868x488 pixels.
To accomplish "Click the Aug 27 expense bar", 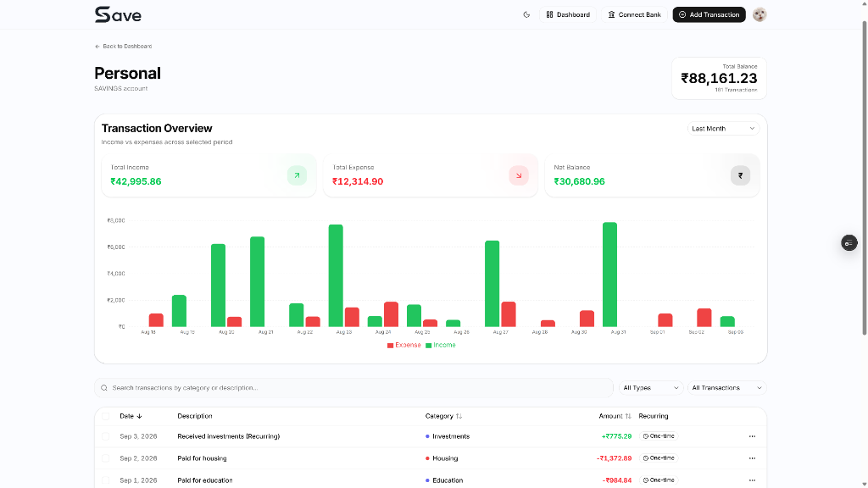I will click(x=509, y=314).
